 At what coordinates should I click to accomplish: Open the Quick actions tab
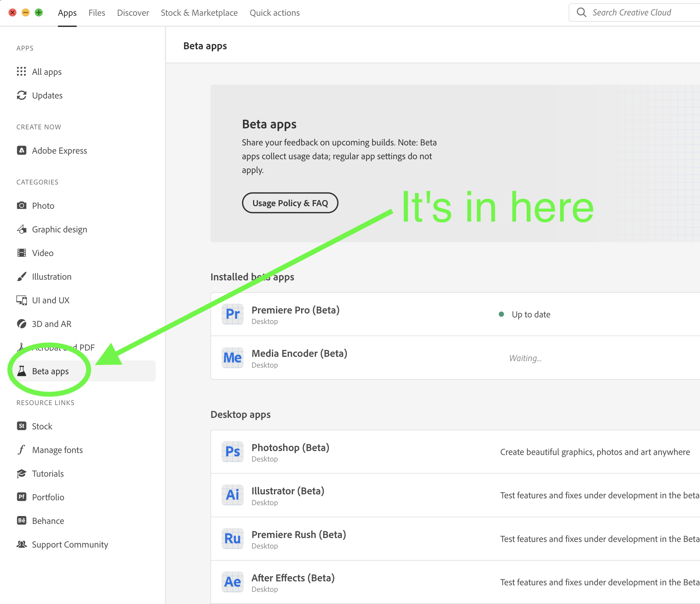(274, 13)
